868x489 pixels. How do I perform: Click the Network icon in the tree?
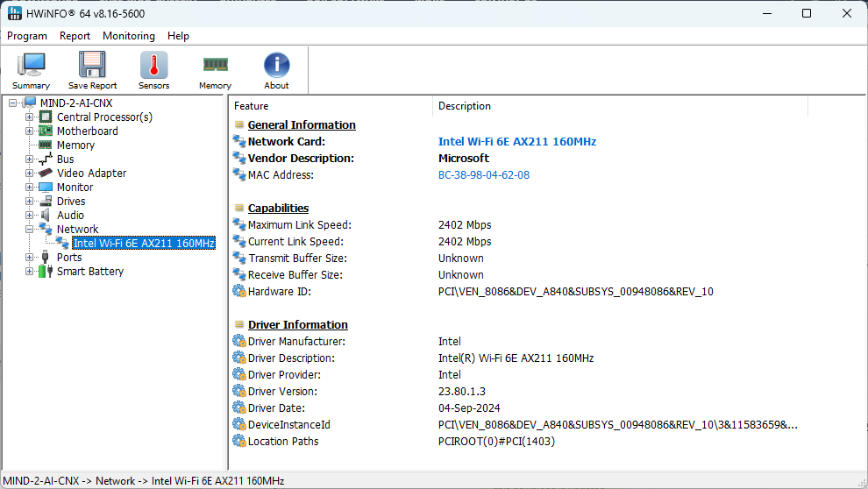(46, 229)
